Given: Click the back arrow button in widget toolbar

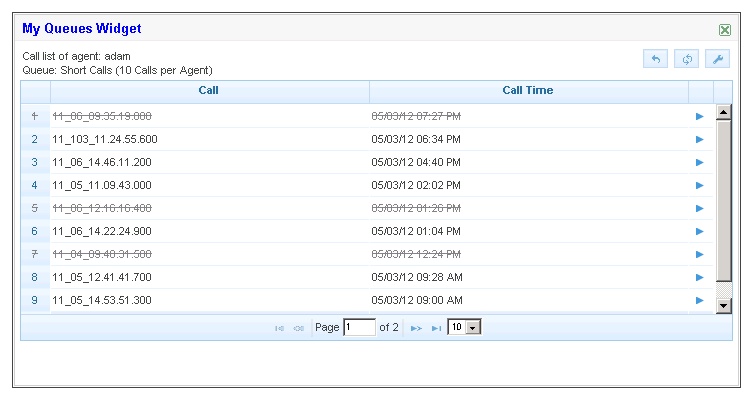Looking at the screenshot, I should (x=655, y=59).
